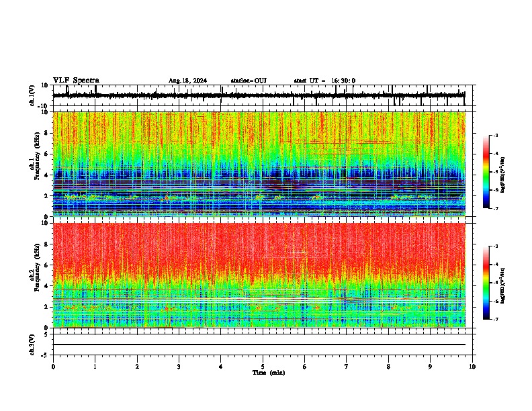The image size is (532, 411).
Task: Click time axis tick label "10" at the right end
Action: (472, 367)
